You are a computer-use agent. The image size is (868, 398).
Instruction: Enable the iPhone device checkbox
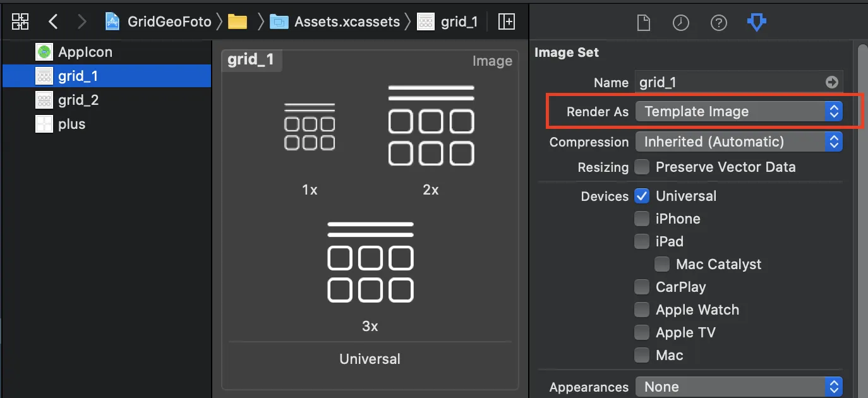tap(642, 219)
